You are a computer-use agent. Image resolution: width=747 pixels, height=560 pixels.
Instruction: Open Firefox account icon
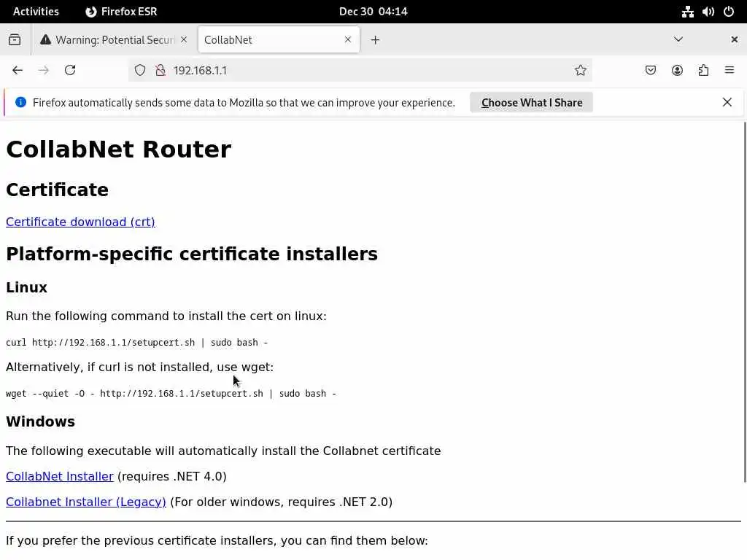pyautogui.click(x=677, y=71)
